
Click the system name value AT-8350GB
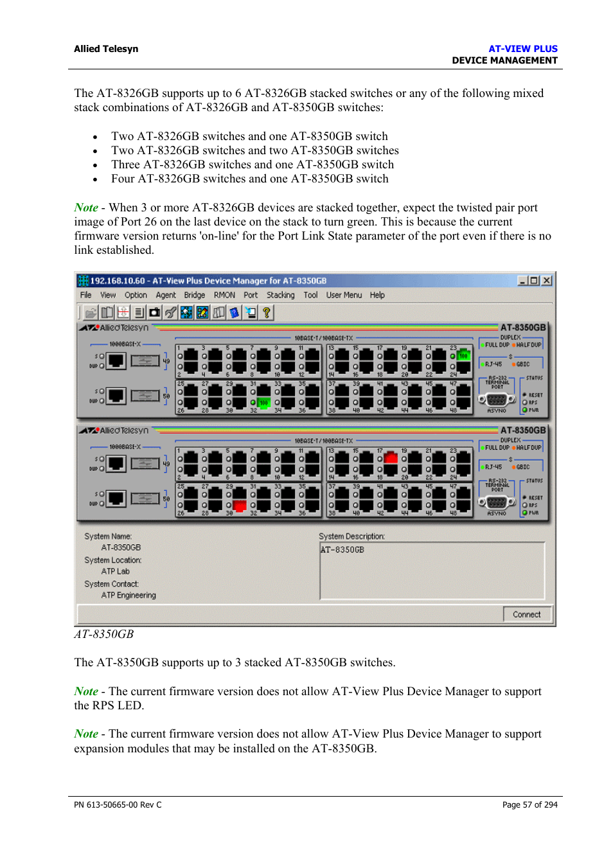point(121,548)
